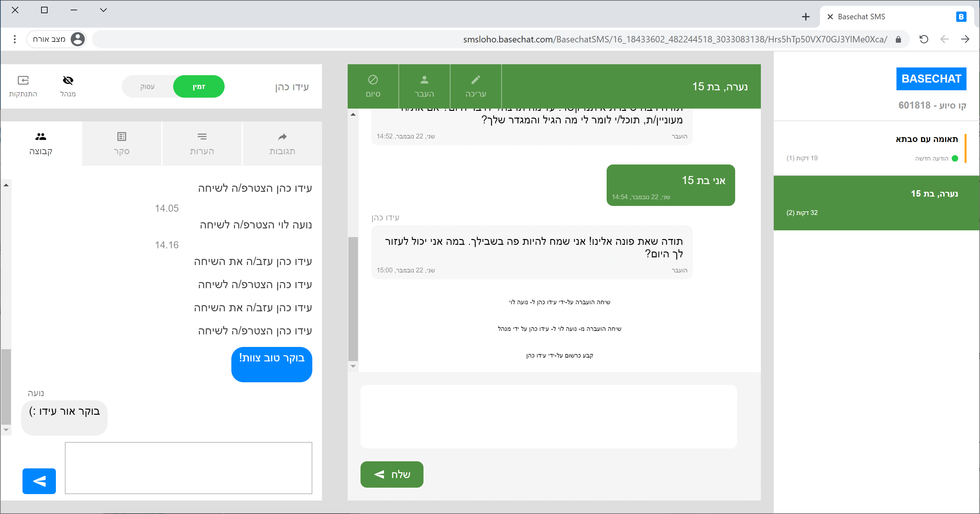Image resolution: width=980 pixels, height=514 pixels.
Task: Switch status to עסוק
Action: point(147,87)
